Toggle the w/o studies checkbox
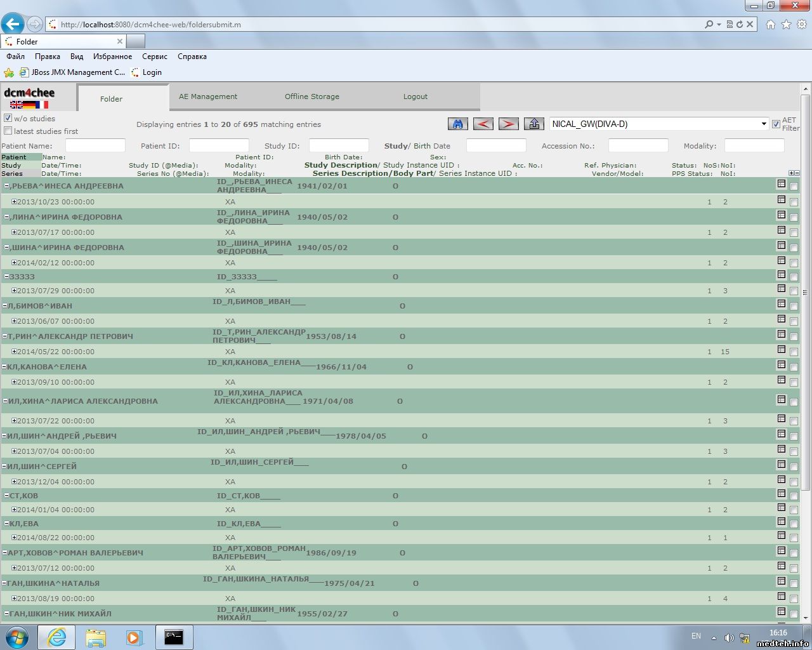 [8, 118]
